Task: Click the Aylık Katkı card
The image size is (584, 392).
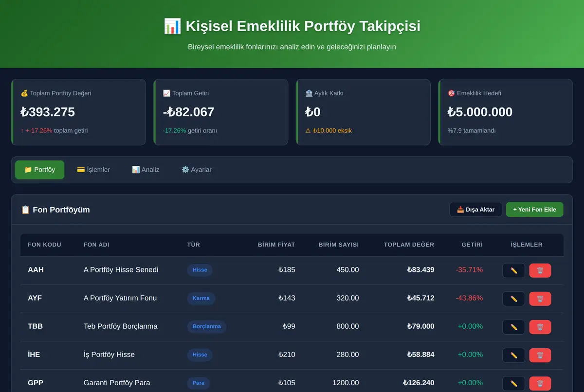Action: pos(363,112)
